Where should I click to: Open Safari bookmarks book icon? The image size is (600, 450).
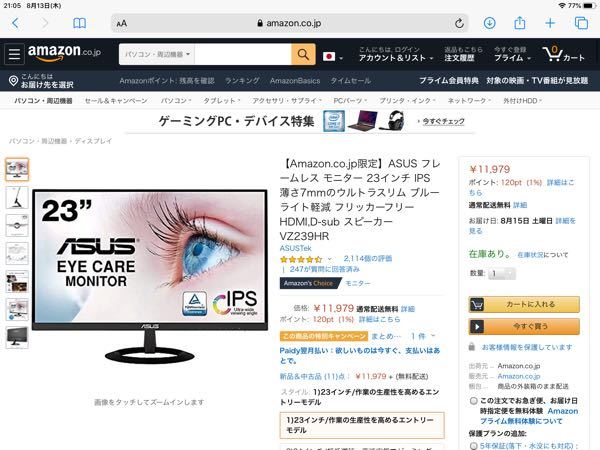coord(79,23)
